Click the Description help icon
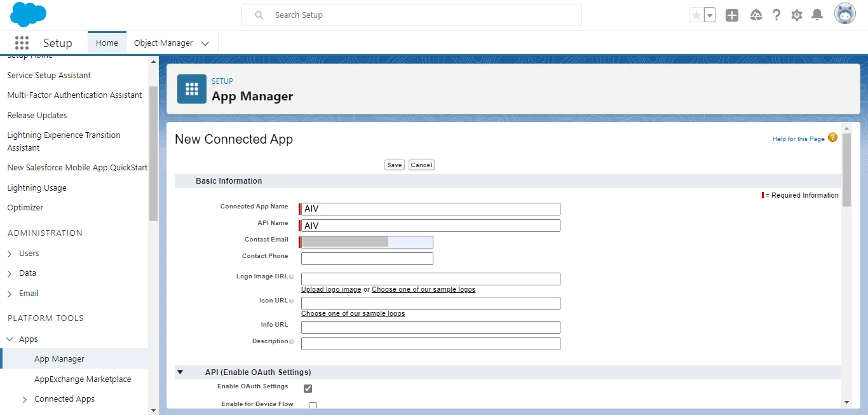The height and width of the screenshot is (415, 868). pos(291,342)
